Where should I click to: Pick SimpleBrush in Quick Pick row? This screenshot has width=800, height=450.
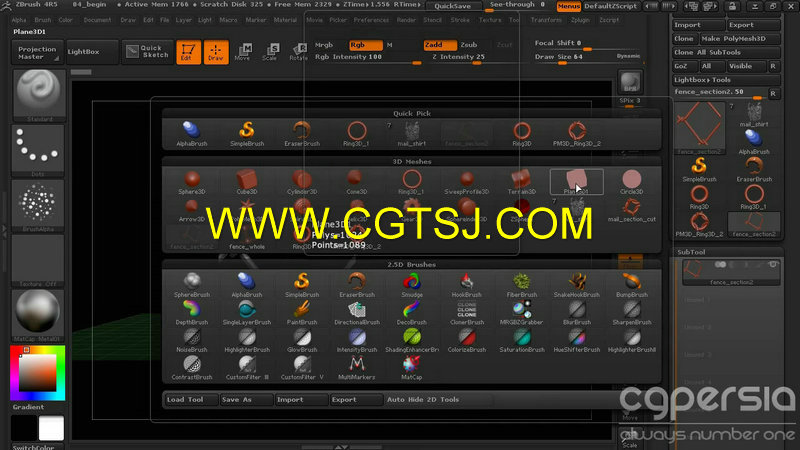pyautogui.click(x=247, y=134)
